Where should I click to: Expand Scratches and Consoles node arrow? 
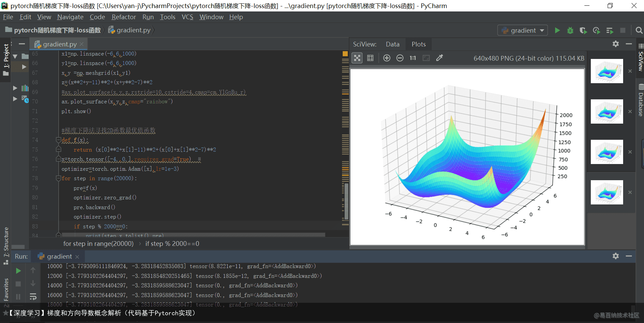coord(15,99)
